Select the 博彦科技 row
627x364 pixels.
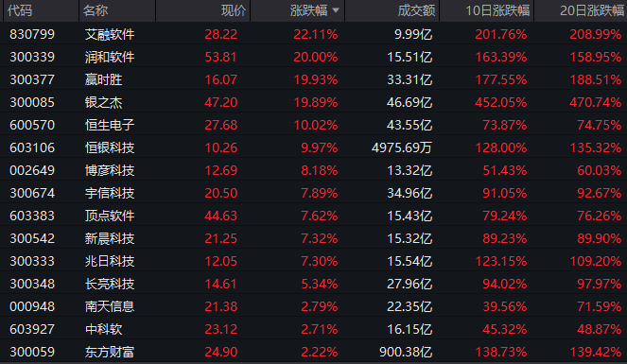[x=314, y=170]
